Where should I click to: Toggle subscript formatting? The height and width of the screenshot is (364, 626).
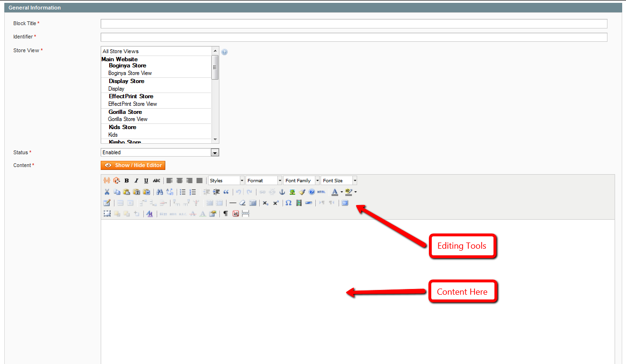click(266, 203)
